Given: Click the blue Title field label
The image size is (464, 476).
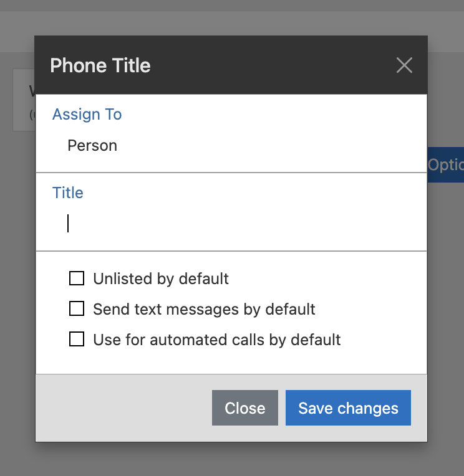Looking at the screenshot, I should pyautogui.click(x=67, y=193).
